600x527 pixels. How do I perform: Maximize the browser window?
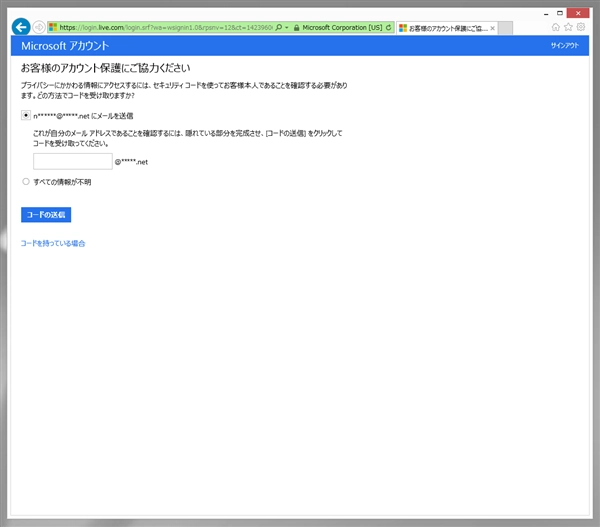point(560,13)
